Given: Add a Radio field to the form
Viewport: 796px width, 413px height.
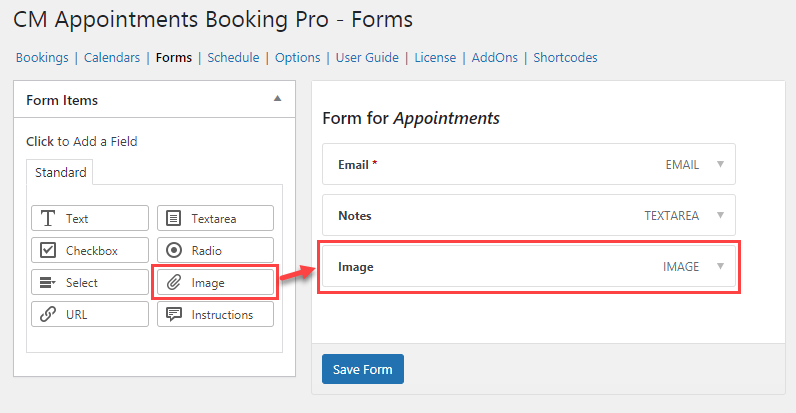Looking at the screenshot, I should coord(215,250).
